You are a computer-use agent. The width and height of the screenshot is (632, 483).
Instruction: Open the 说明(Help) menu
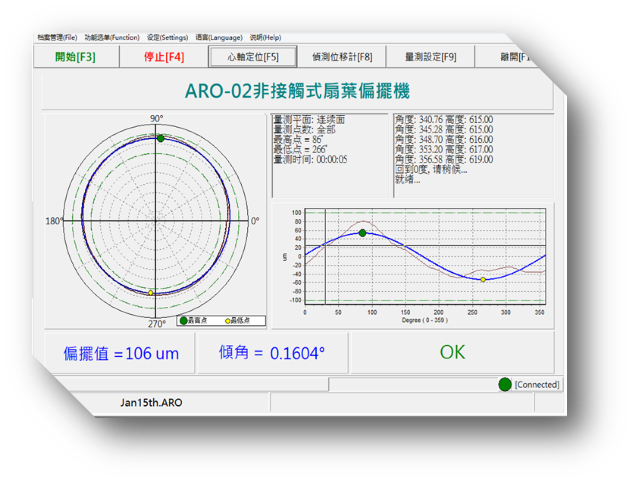(265, 37)
